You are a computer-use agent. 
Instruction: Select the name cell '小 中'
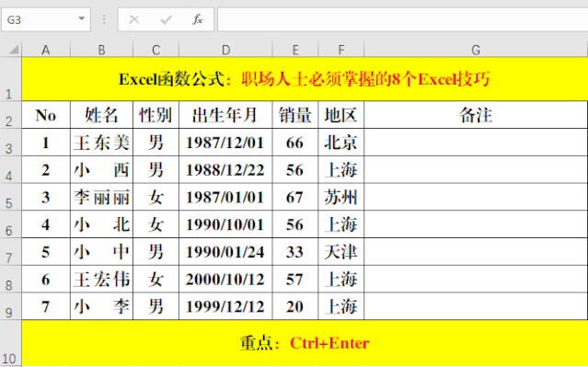point(101,252)
